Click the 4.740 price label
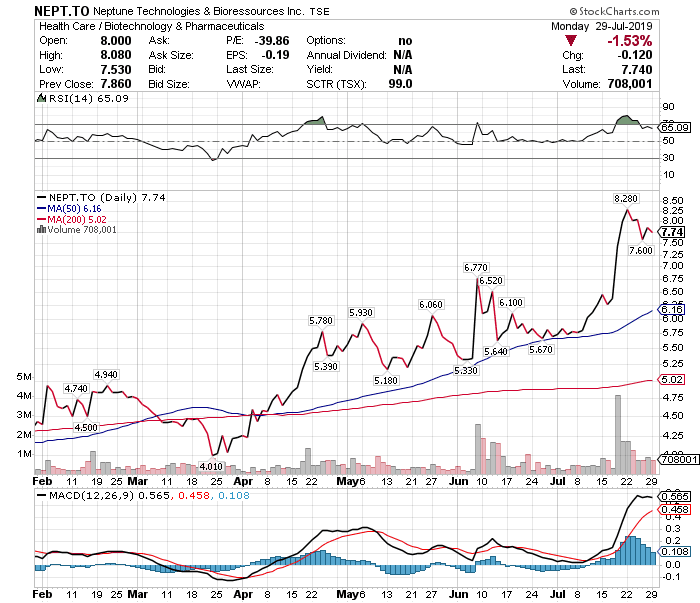Screen dimensions: 700x603 click(x=76, y=388)
